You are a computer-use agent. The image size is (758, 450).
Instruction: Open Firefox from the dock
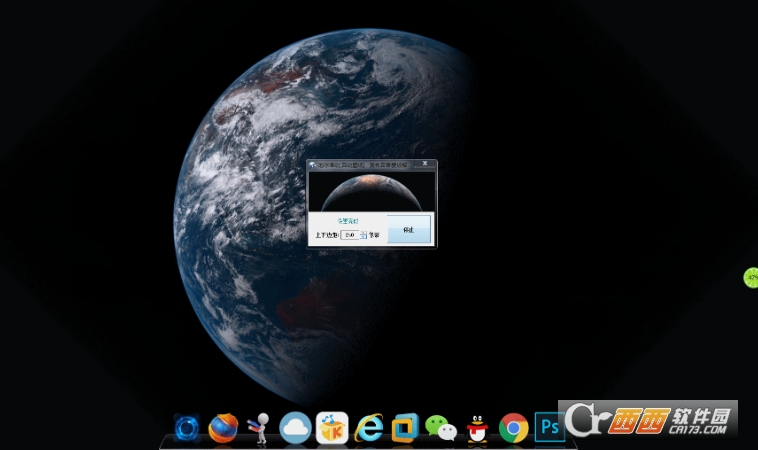(x=223, y=428)
